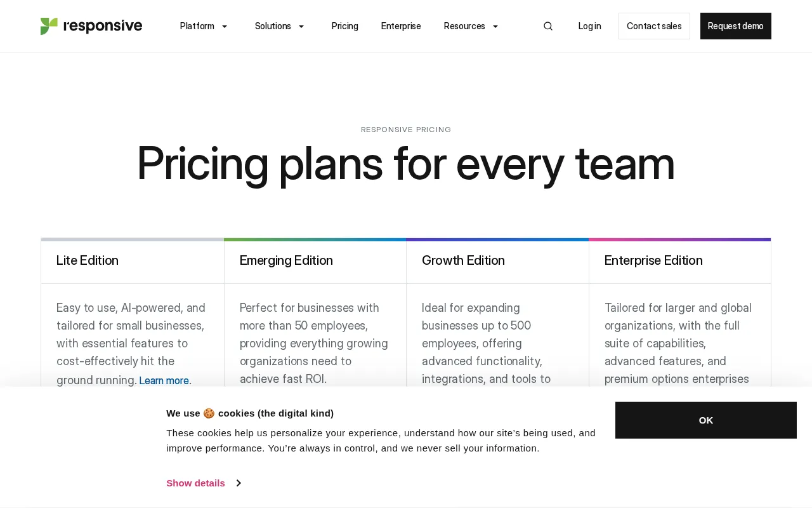Select the Enterprise Edition heading
The height and width of the screenshot is (508, 812).
[653, 260]
